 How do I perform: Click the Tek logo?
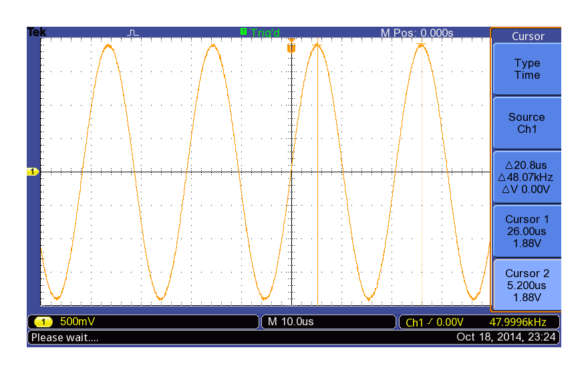coord(37,32)
